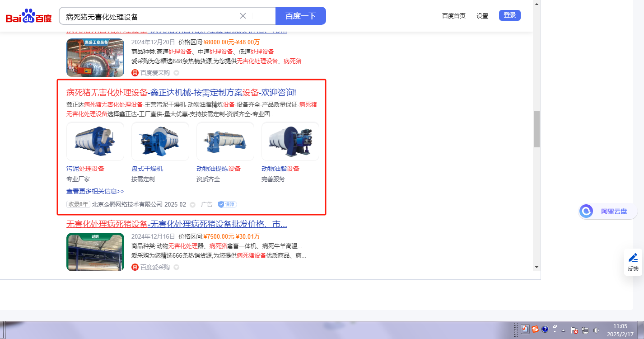This screenshot has height=339, width=644.
Task: Open the 惠盛工业装备 product thumbnail
Action: point(95,57)
